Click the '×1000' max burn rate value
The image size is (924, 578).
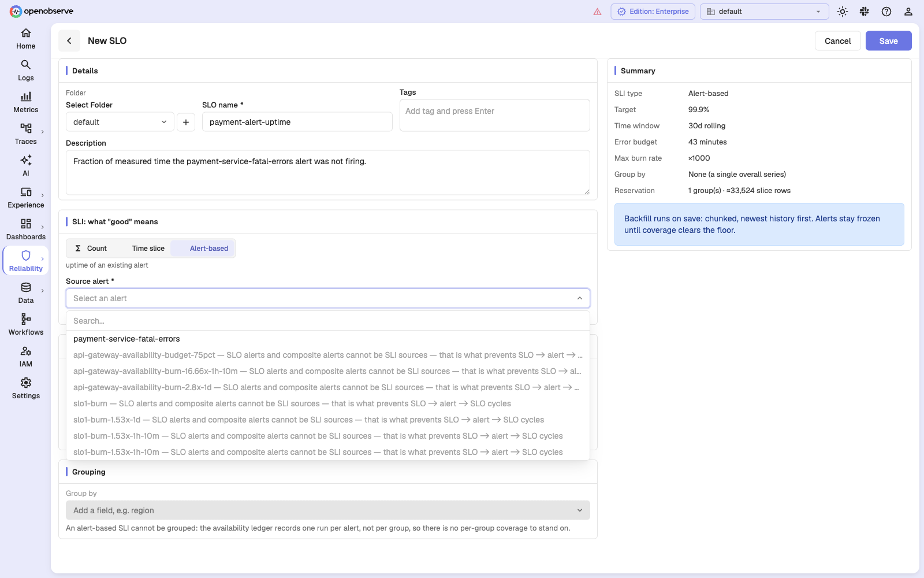click(699, 158)
